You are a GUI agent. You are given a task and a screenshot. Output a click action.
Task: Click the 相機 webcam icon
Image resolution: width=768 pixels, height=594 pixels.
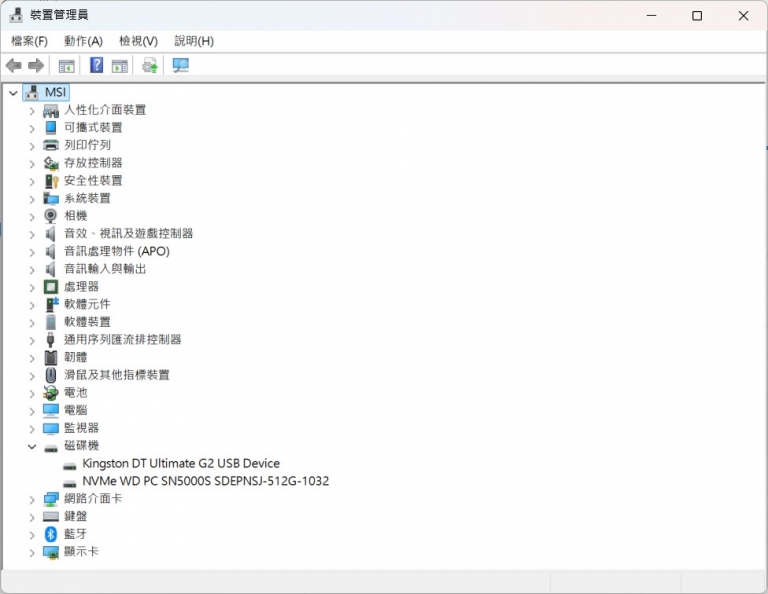[x=50, y=216]
